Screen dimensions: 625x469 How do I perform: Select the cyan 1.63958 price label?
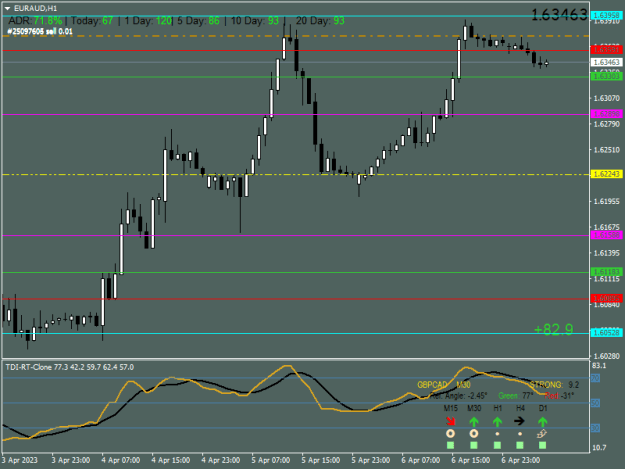[x=606, y=16]
